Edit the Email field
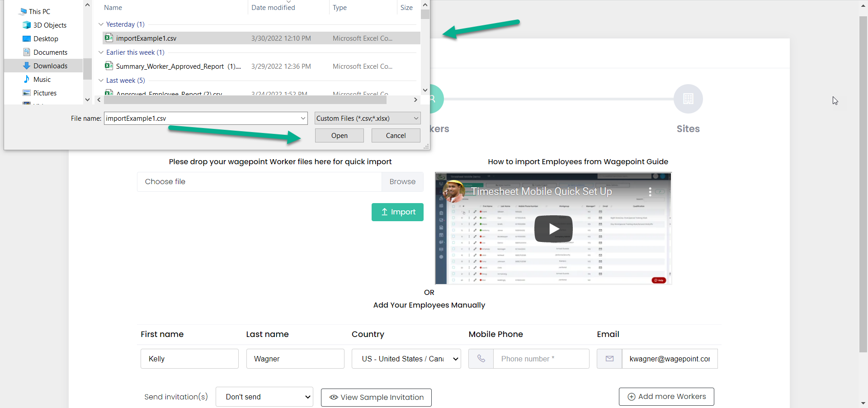Image resolution: width=868 pixels, height=408 pixels. [670, 359]
